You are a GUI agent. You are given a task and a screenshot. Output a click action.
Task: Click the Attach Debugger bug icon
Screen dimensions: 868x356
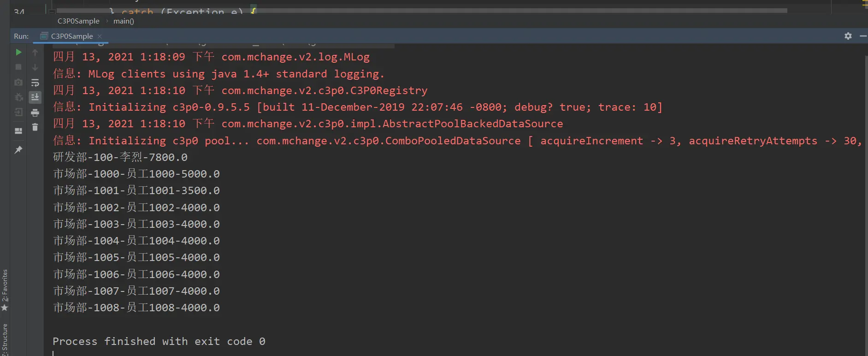coord(18,97)
